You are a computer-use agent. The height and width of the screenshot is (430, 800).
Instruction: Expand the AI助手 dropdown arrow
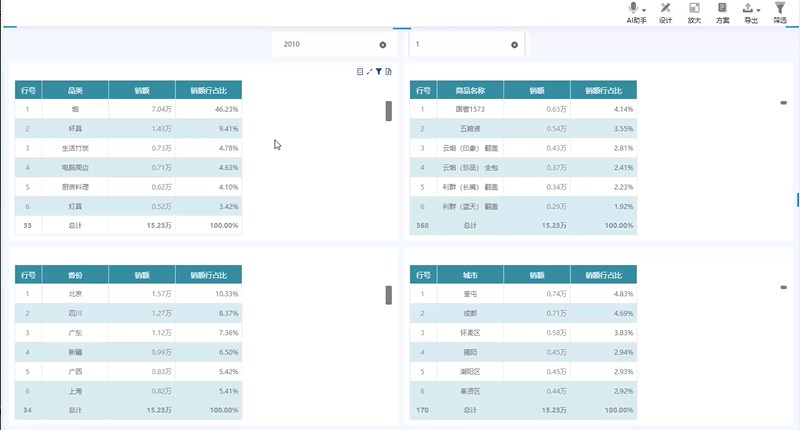[644, 10]
